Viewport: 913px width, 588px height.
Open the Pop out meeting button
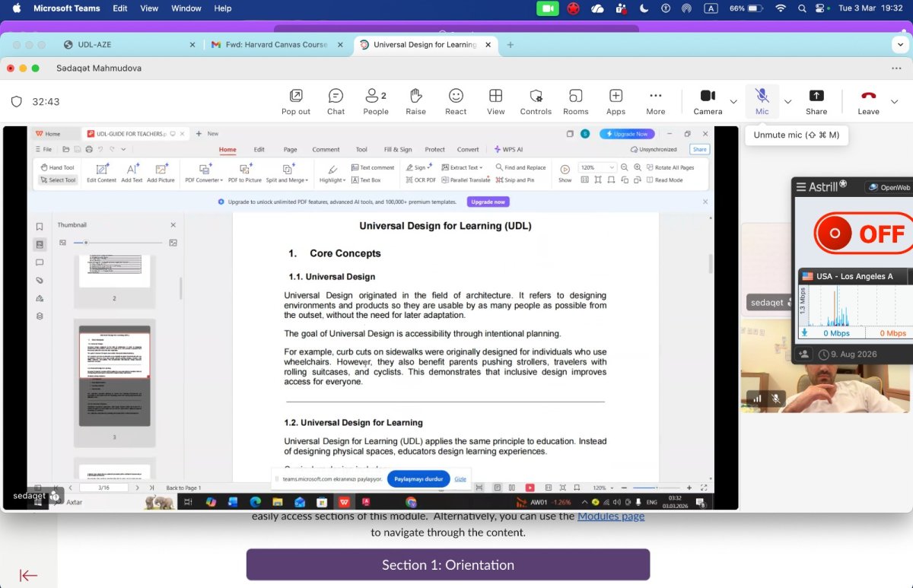[295, 102]
